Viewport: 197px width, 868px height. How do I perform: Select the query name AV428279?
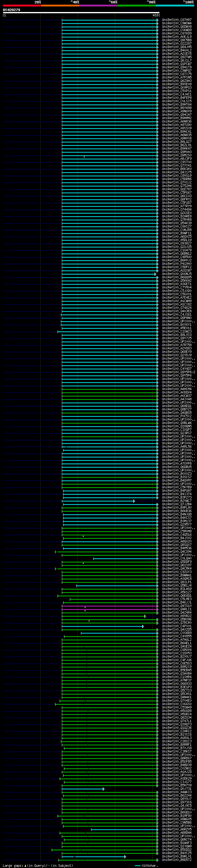[11, 10]
